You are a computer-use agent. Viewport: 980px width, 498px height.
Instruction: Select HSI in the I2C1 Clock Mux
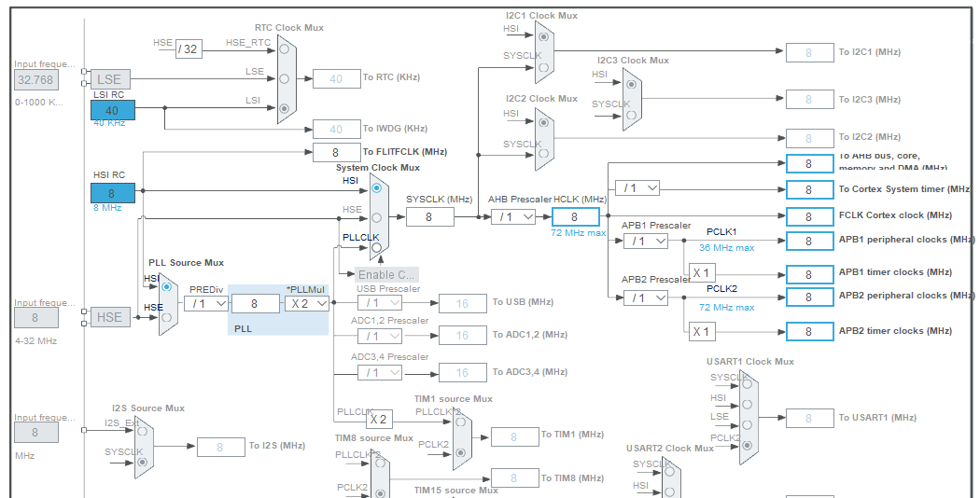click(542, 37)
